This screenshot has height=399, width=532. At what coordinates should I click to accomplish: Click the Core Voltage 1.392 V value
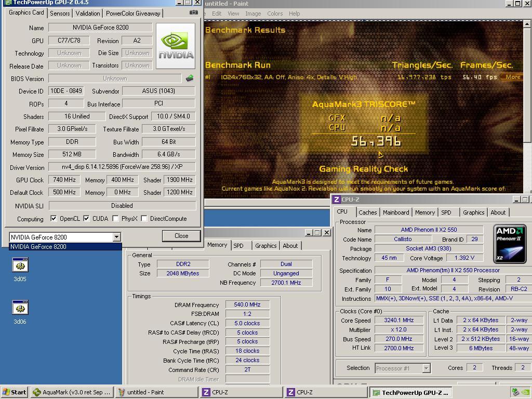pos(464,258)
